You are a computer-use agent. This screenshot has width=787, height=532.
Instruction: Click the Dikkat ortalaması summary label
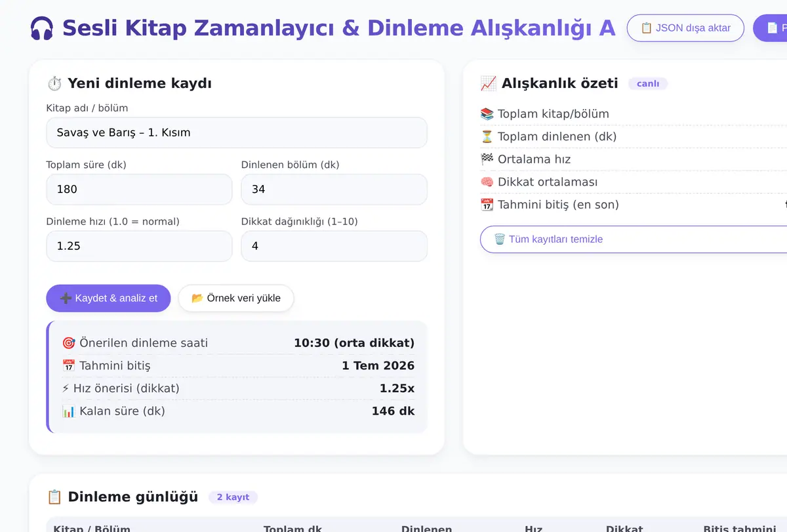(547, 182)
